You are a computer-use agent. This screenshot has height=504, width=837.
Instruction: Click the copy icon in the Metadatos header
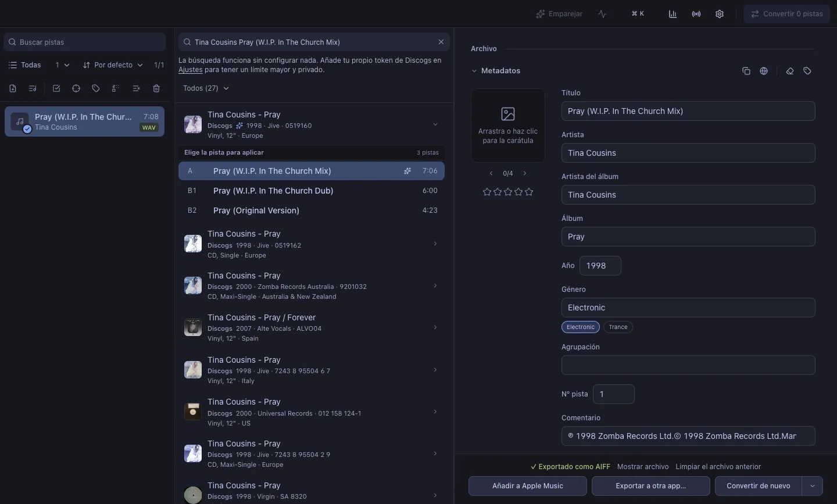pyautogui.click(x=746, y=71)
